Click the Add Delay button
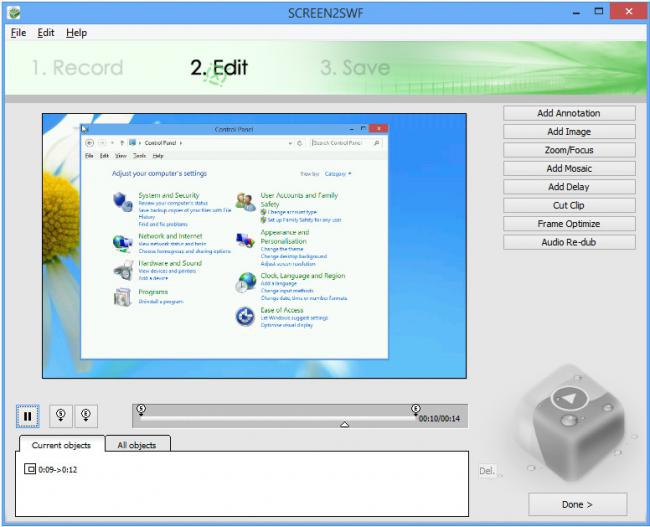This screenshot has height=527, width=650. [x=569, y=187]
